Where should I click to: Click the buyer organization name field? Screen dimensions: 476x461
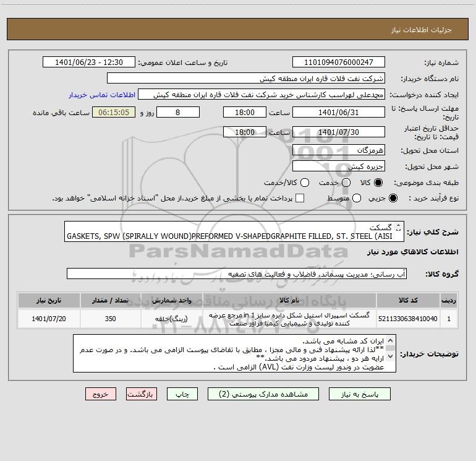246,78
